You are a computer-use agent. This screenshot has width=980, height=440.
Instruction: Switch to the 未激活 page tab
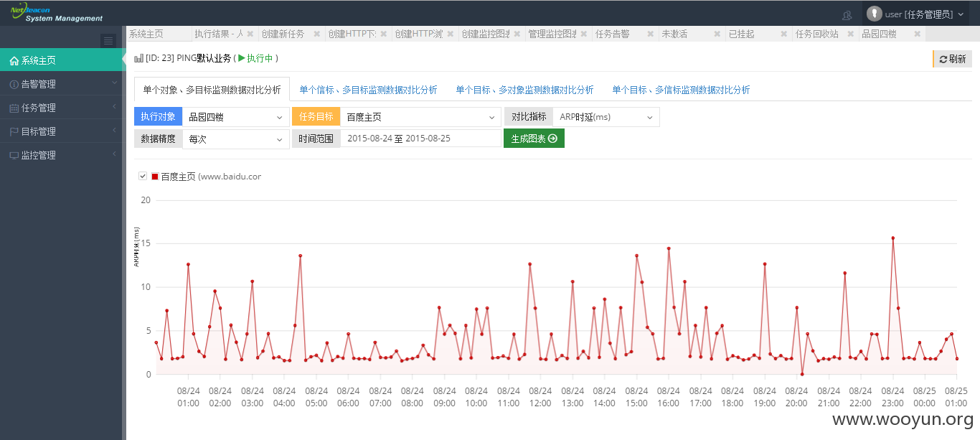click(x=674, y=34)
